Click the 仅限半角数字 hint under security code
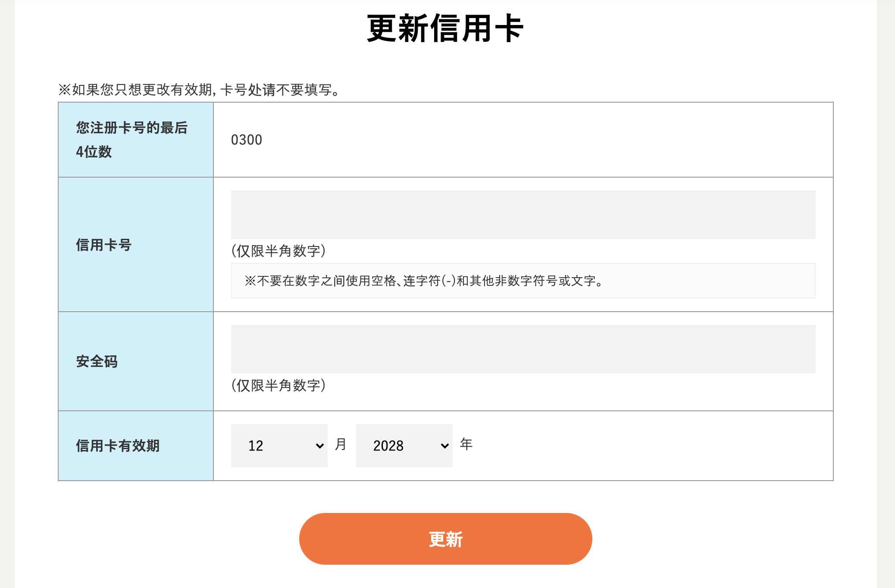The width and height of the screenshot is (895, 588). (x=279, y=385)
